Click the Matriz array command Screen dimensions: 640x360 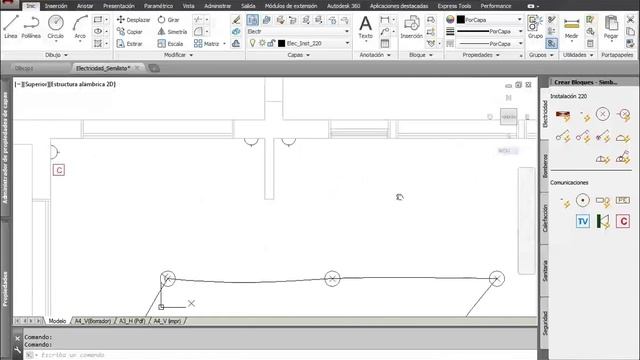pyautogui.click(x=207, y=43)
